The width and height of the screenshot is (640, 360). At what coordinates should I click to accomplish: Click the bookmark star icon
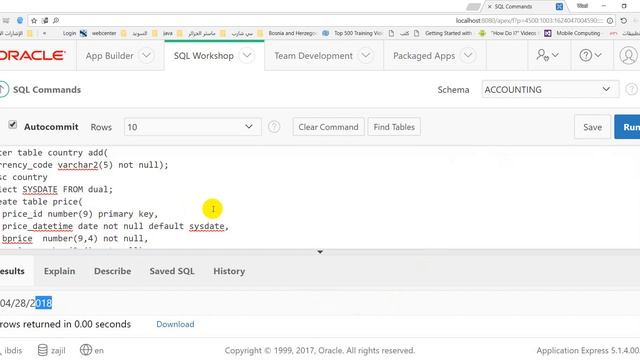tap(34, 20)
